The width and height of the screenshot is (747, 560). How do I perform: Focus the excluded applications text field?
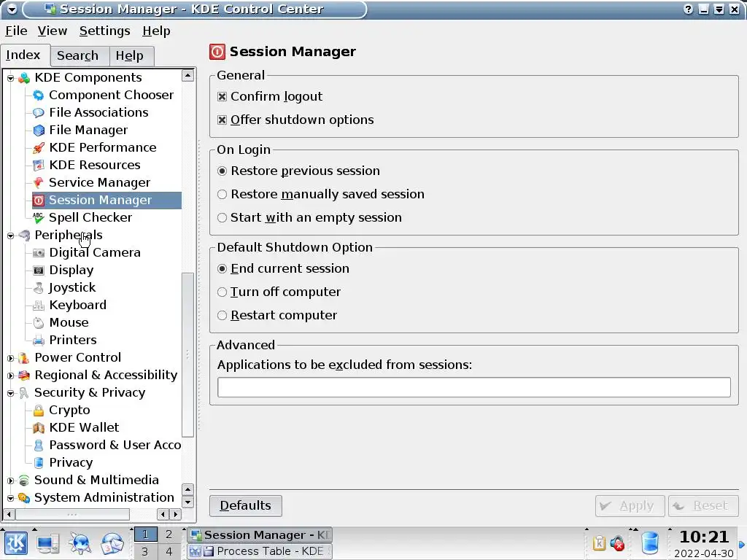474,387
